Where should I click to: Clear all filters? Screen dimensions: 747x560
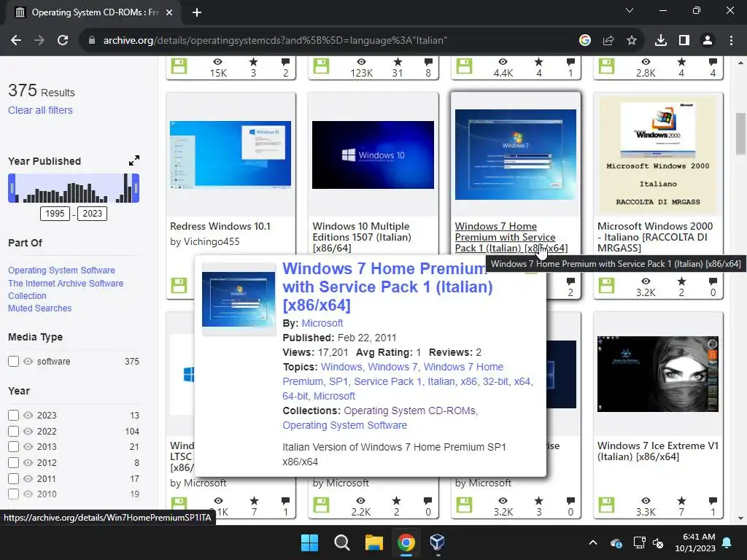(x=41, y=110)
